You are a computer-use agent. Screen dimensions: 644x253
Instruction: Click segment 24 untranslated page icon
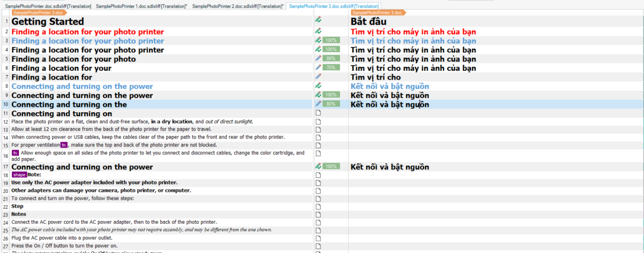(318, 222)
